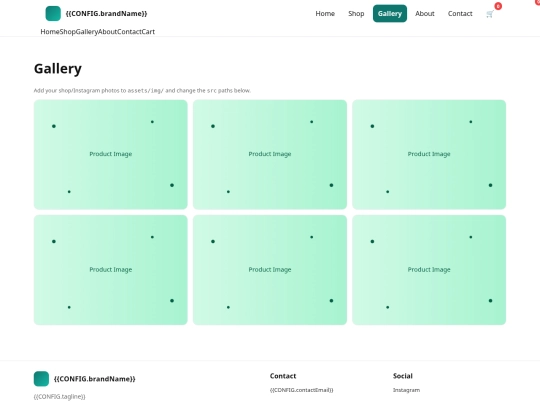Viewport: 540px width, 405px height.
Task: Go to Home in the top navigation bar
Action: pyautogui.click(x=325, y=13)
